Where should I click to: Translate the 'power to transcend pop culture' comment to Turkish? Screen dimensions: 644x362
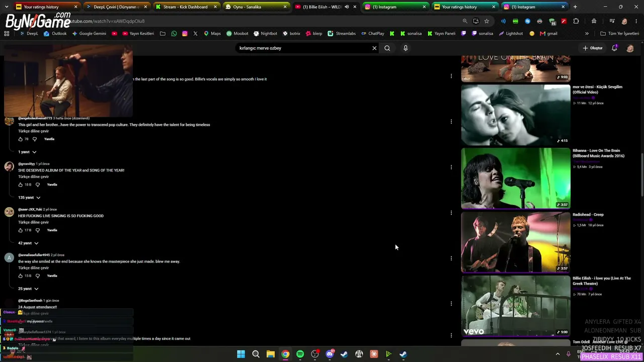point(34,131)
